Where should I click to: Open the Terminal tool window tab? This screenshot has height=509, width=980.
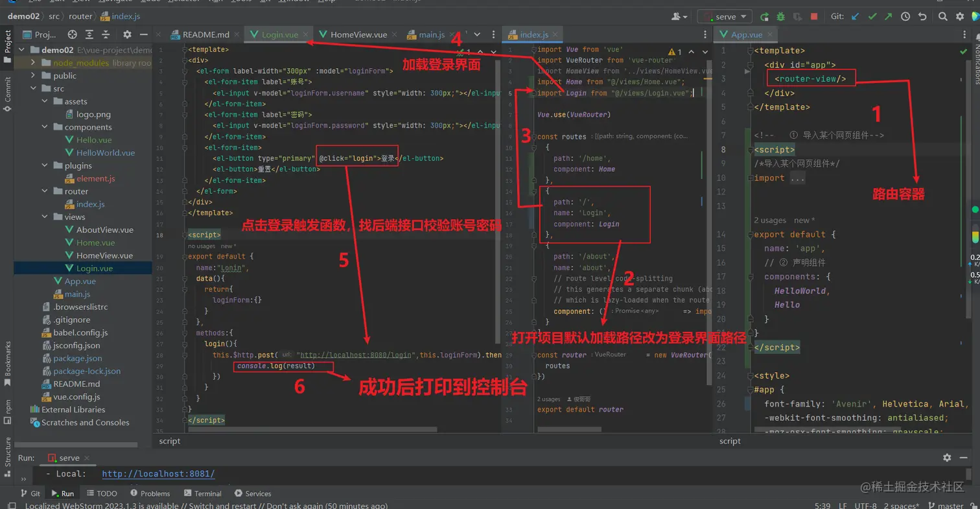click(202, 493)
